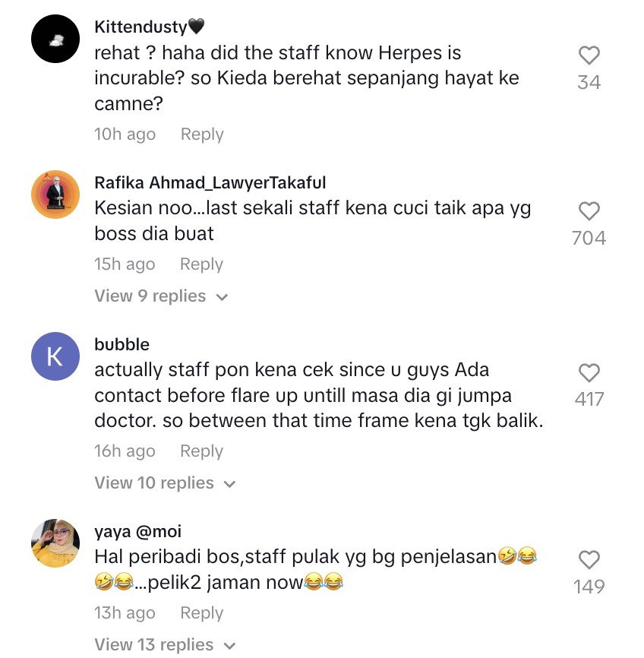Open yaya @moi username link
644x658 pixels.
coord(138,532)
